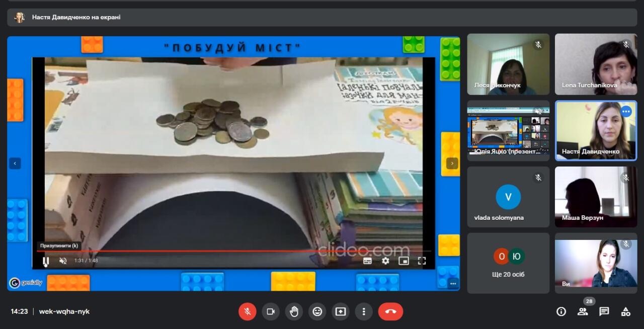The height and width of the screenshot is (329, 644).
Task: Go to next Genially slide
Action: tap(452, 163)
